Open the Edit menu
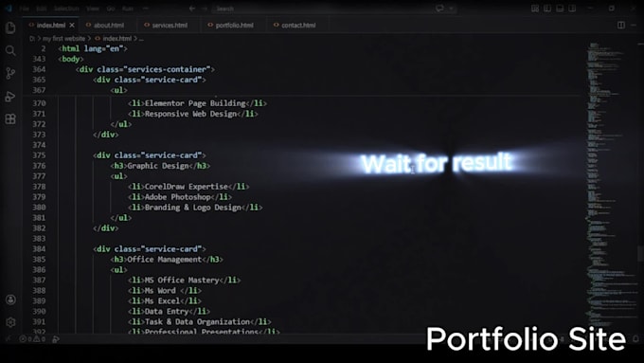 click(42, 9)
